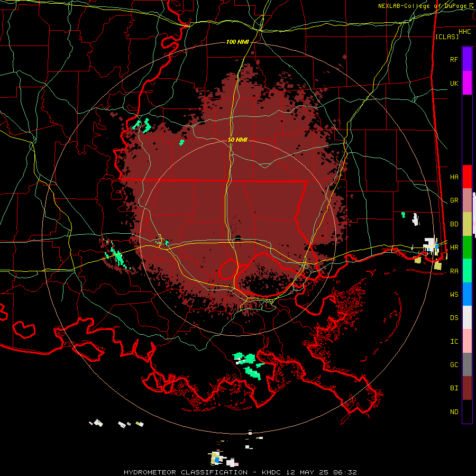The height and width of the screenshot is (476, 476).
Task: Click the WS blue legend swatch
Action: click(467, 294)
